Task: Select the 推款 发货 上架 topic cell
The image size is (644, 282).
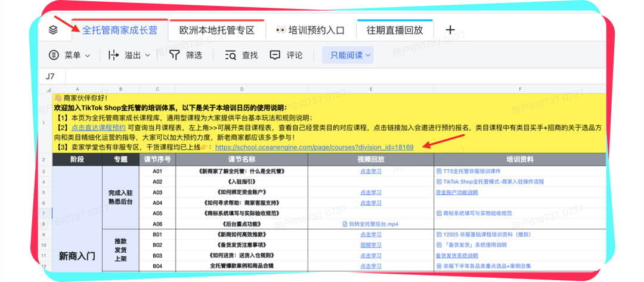Action: [x=120, y=250]
